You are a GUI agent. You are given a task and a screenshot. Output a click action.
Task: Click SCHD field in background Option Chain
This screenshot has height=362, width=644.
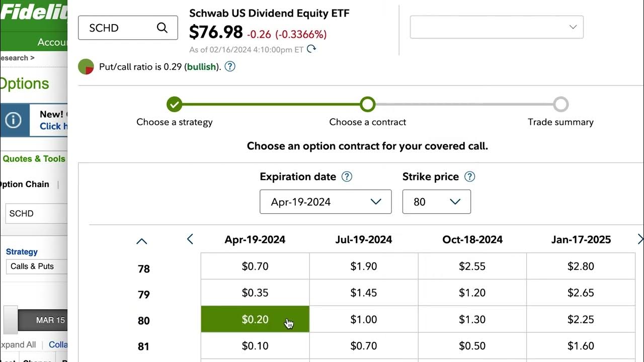(x=36, y=214)
